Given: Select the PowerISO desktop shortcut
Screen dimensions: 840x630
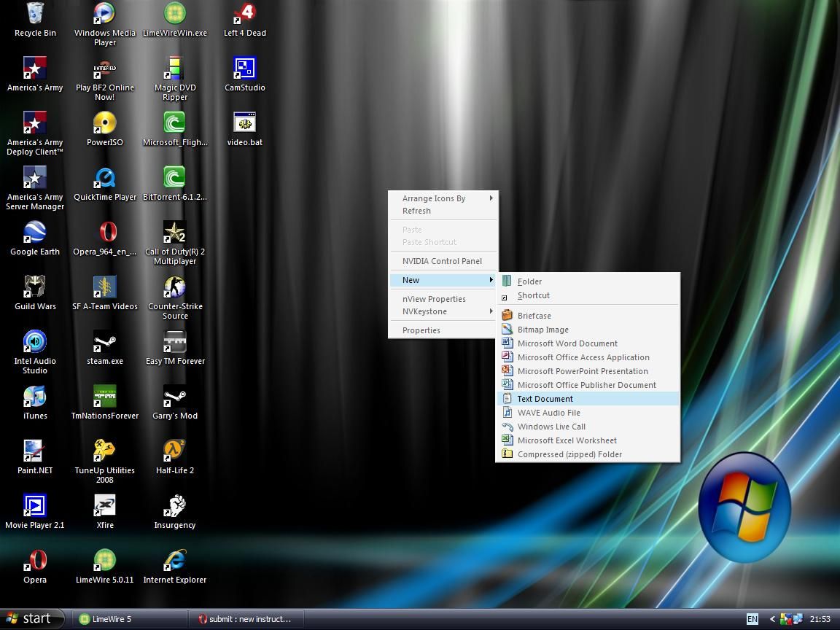Looking at the screenshot, I should 105,123.
